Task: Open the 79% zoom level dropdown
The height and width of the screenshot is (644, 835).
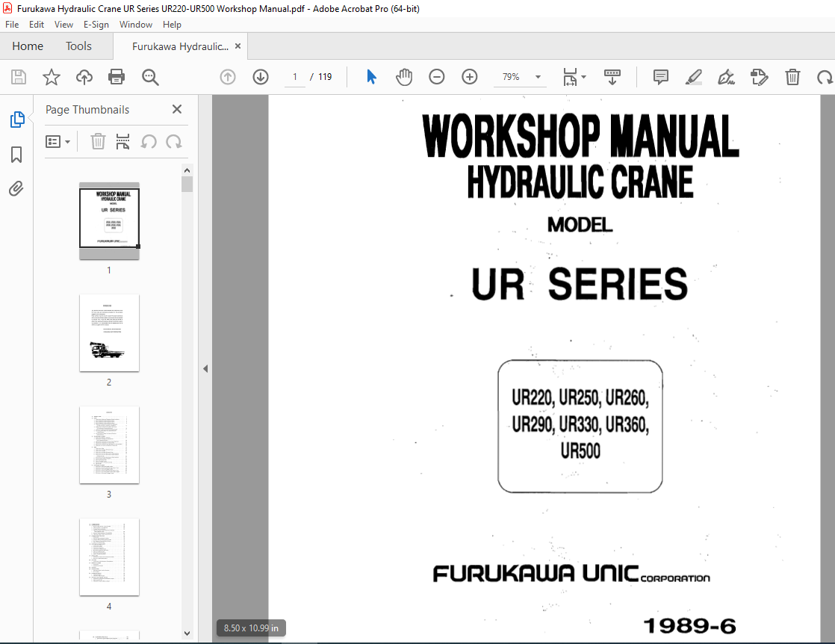Action: tap(538, 77)
